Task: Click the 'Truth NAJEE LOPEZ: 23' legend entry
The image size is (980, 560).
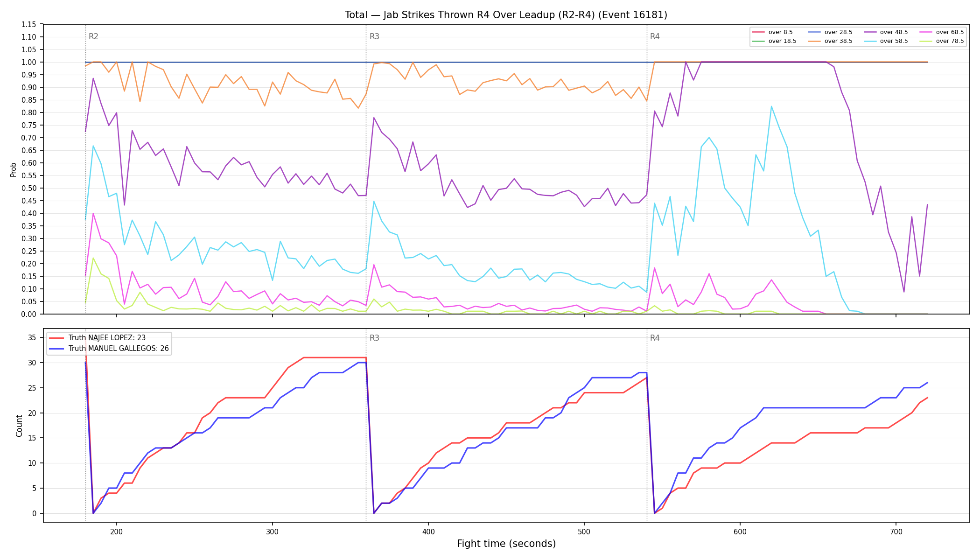Action: point(98,338)
